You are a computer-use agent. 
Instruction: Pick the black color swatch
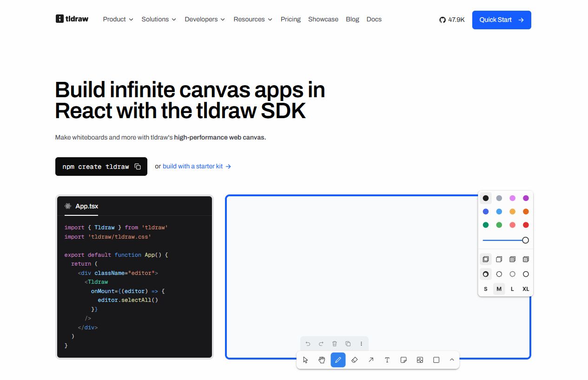486,198
